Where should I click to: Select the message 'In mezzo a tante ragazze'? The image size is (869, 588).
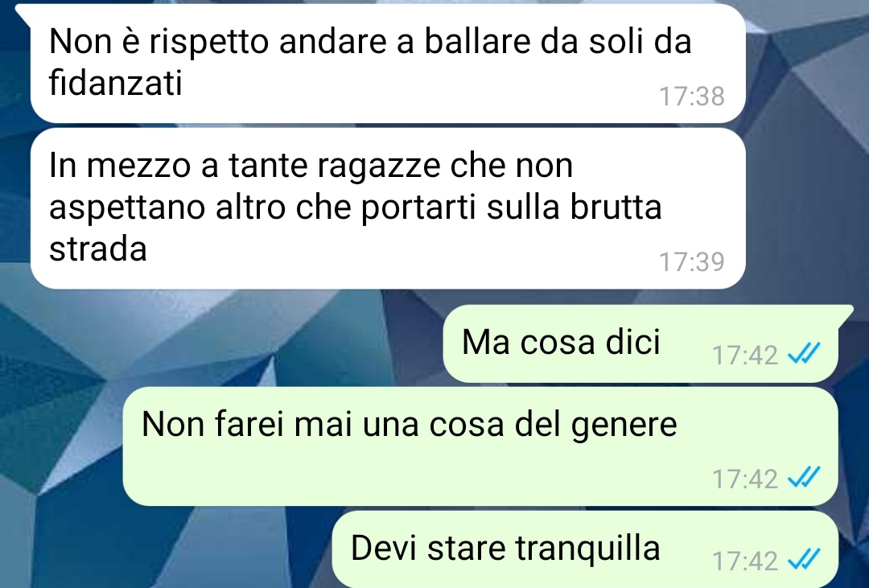[x=388, y=208]
